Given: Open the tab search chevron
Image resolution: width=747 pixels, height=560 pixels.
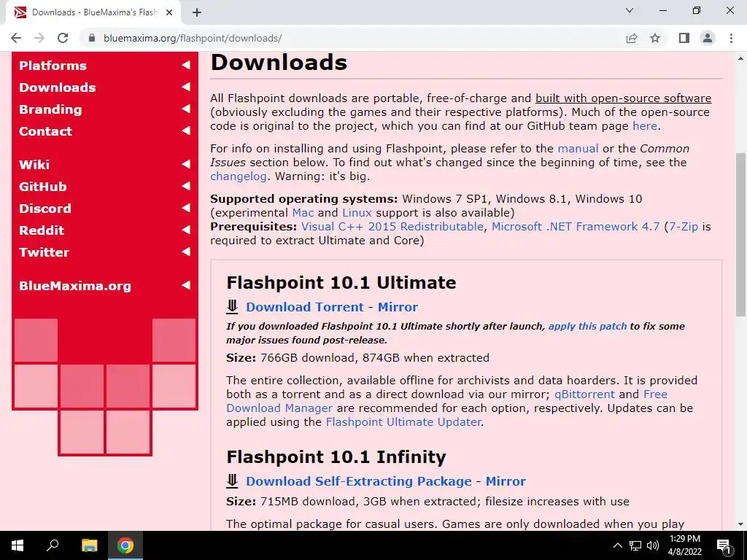Looking at the screenshot, I should coord(630,10).
